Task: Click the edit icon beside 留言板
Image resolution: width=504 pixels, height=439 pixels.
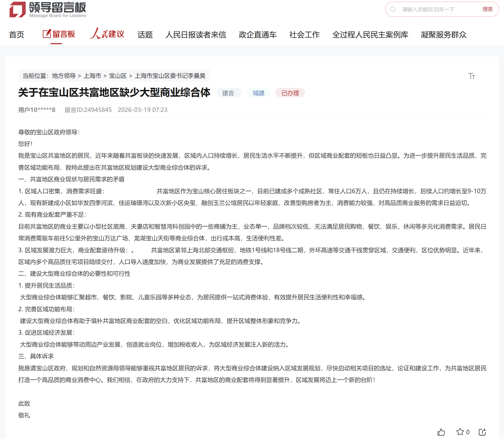Action: pyautogui.click(x=47, y=34)
